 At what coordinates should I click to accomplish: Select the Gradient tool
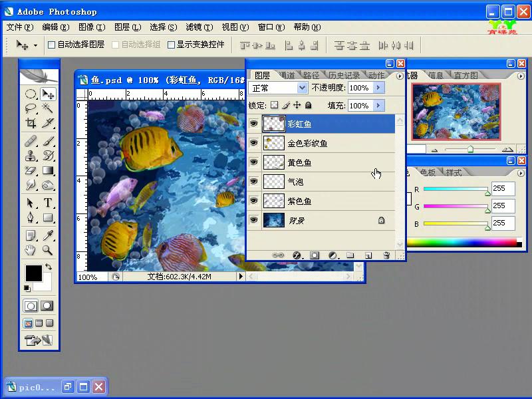pyautogui.click(x=48, y=170)
